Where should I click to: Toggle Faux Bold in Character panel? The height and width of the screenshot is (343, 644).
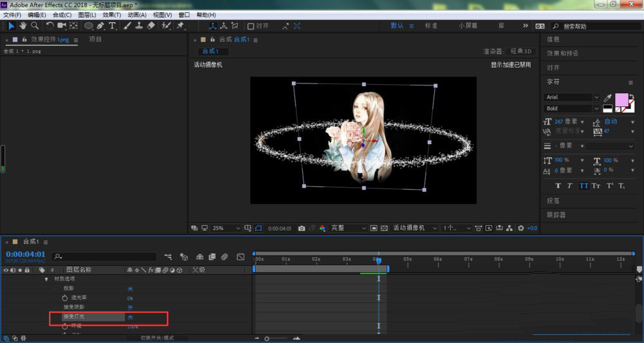point(558,186)
